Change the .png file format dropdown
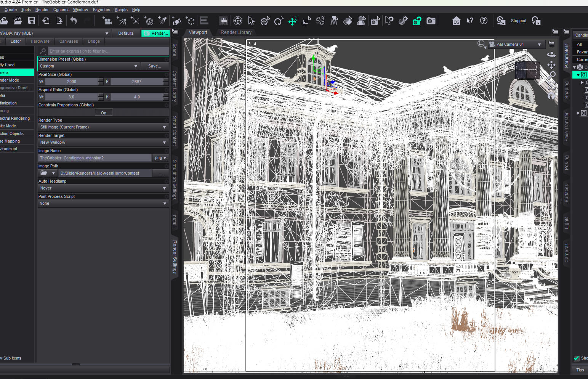The height and width of the screenshot is (379, 588). (160, 157)
